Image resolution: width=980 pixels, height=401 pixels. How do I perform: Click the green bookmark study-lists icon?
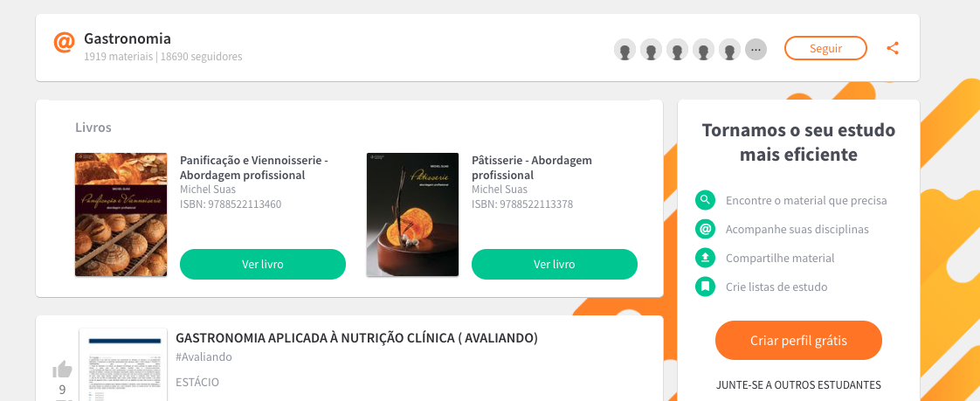[705, 287]
